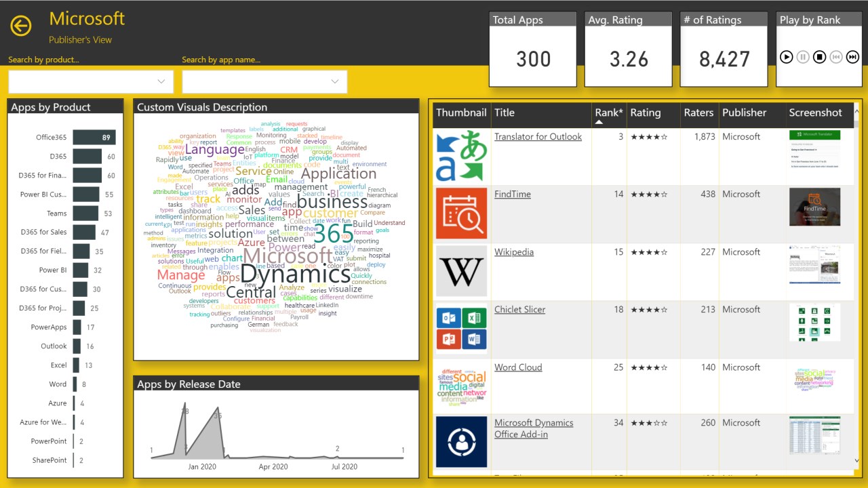868x488 pixels.
Task: Click the Wikipedia W thumbnail
Action: tap(461, 271)
